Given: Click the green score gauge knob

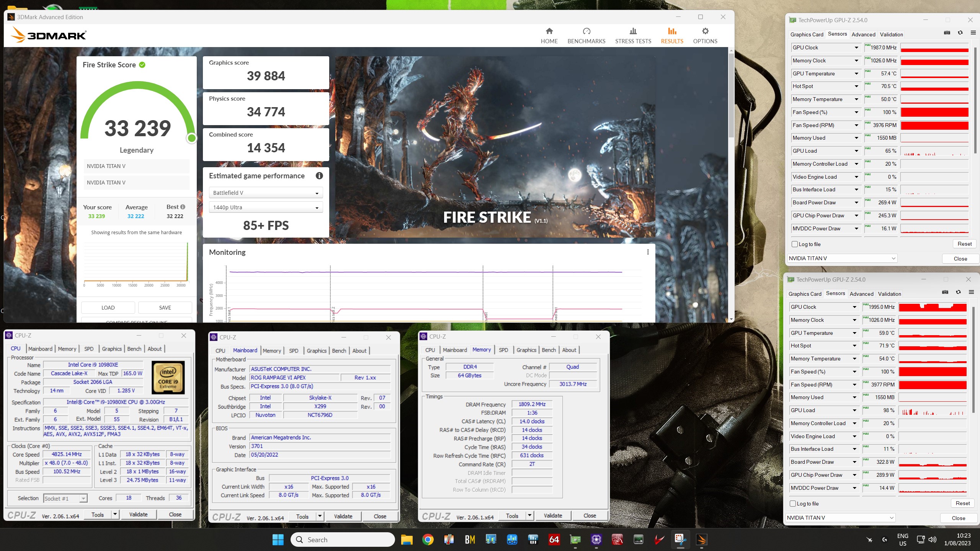Looking at the screenshot, I should (192, 138).
